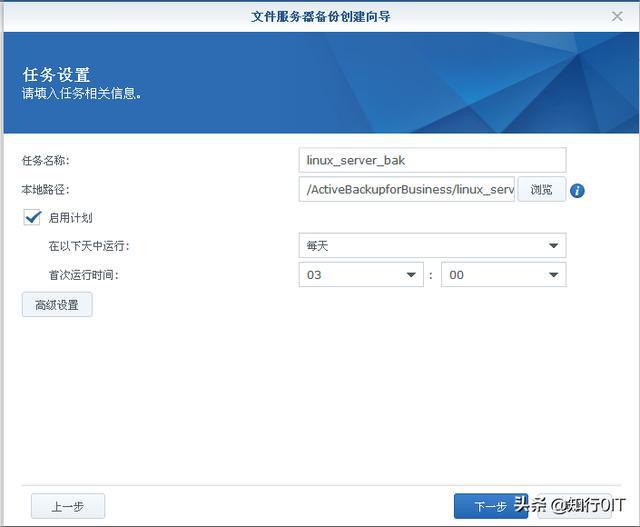Toggle the 启用计划 checkbox
Screen dimensions: 640x527
(32, 218)
